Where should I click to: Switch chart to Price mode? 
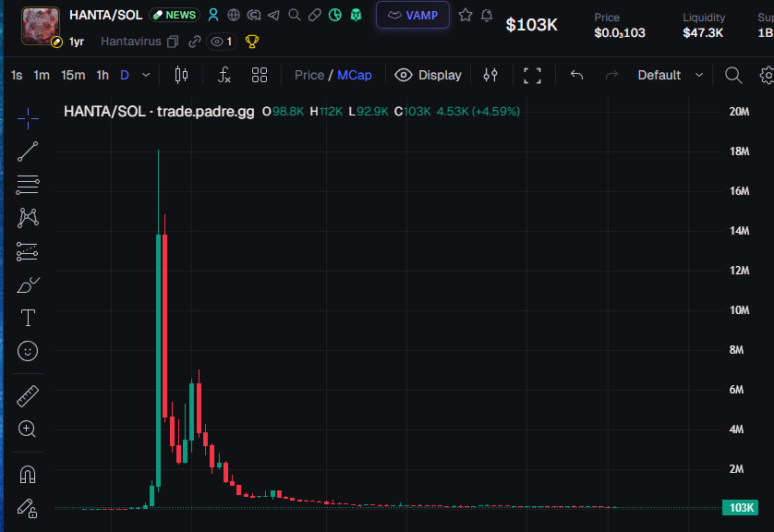(x=309, y=75)
